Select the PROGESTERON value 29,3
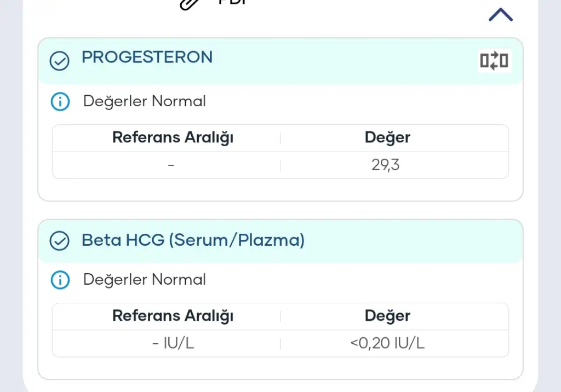 click(x=385, y=165)
